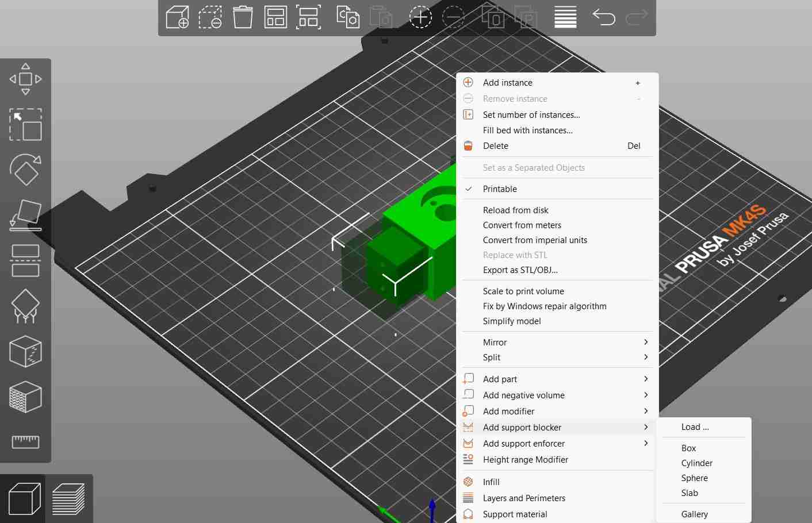Select the Measure ruler tool
The image size is (812, 523).
pos(26,441)
